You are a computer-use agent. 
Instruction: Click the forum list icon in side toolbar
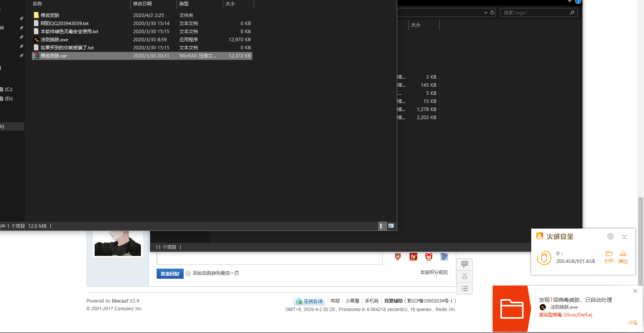pos(465,288)
